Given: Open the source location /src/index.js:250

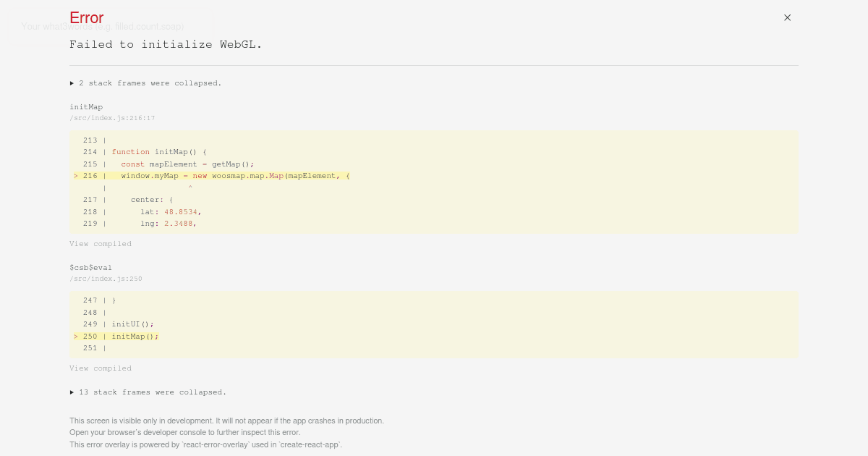Looking at the screenshot, I should click(106, 279).
